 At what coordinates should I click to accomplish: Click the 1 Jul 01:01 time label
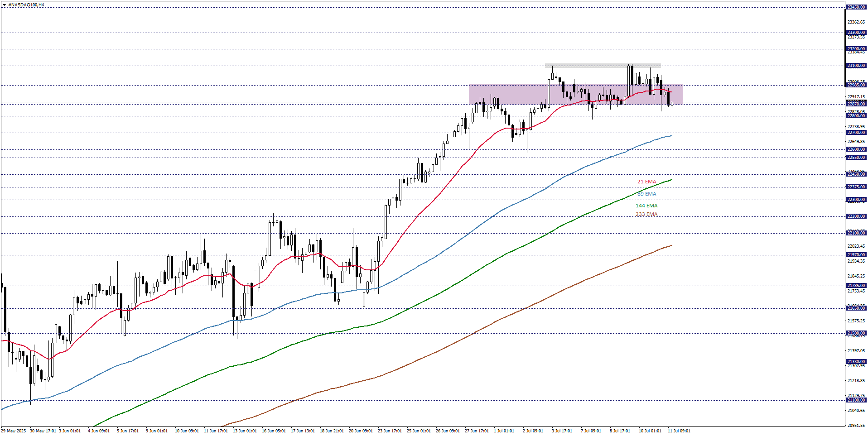[x=504, y=431]
